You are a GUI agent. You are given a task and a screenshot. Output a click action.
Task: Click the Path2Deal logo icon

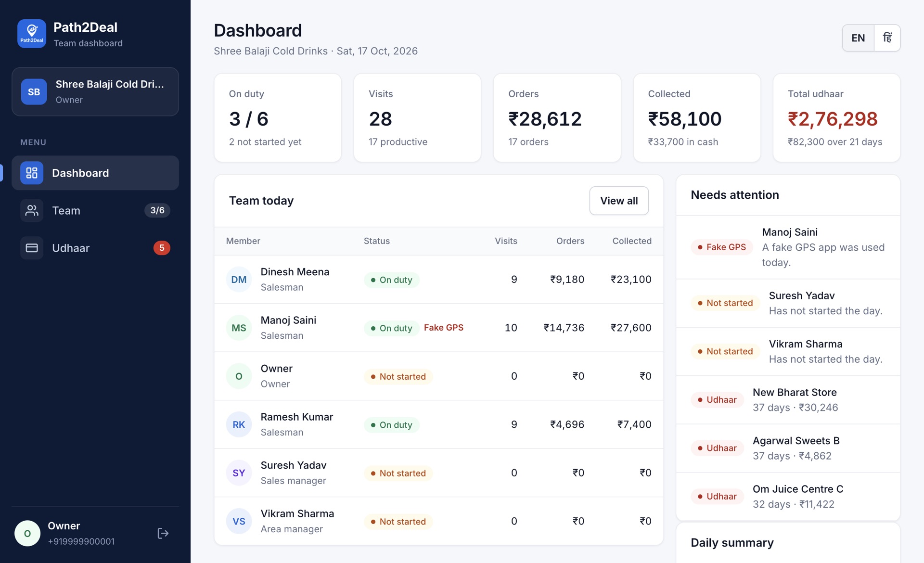click(32, 34)
